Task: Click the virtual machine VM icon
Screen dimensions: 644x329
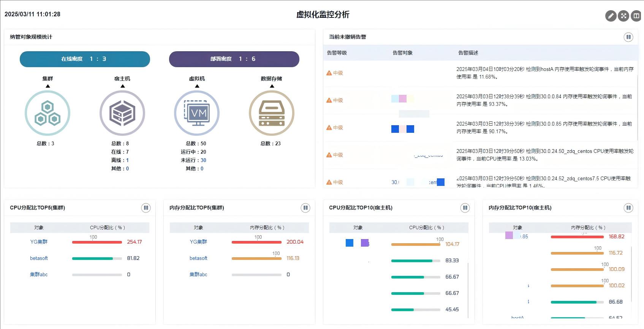Action: click(x=197, y=113)
